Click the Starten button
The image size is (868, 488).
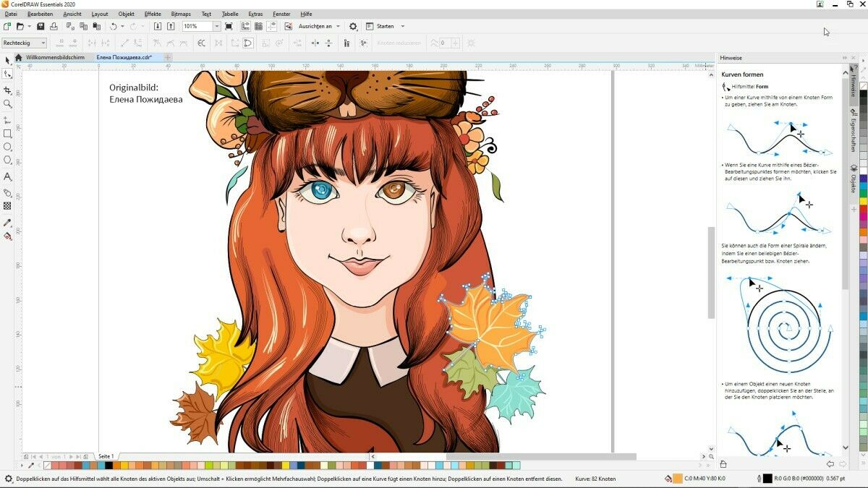[385, 27]
